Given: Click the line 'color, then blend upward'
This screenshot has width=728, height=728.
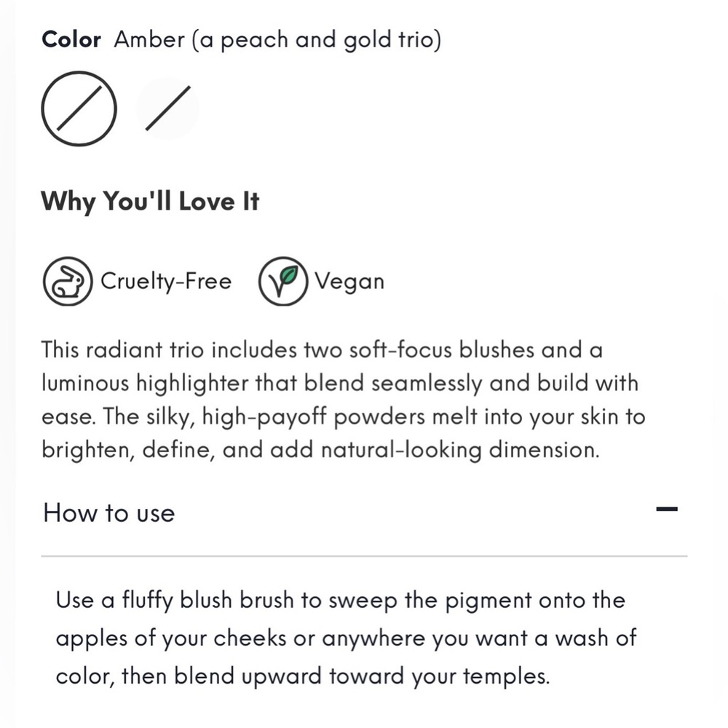Looking at the screenshot, I should pos(303,676).
